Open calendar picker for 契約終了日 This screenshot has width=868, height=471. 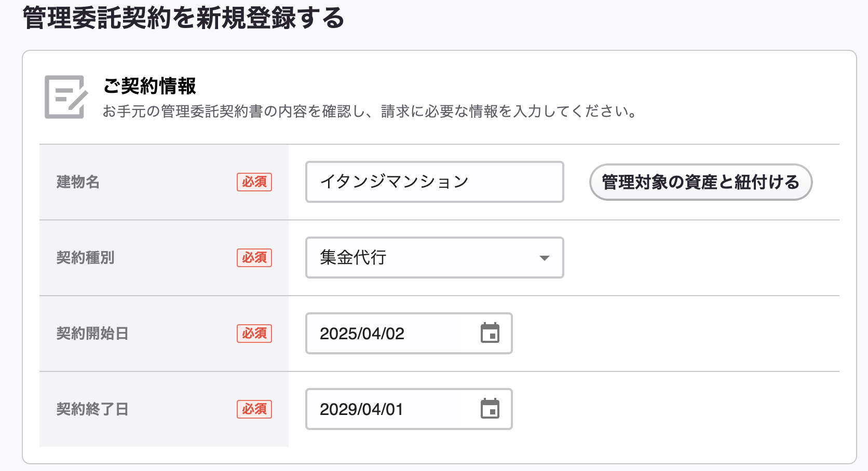coord(490,409)
